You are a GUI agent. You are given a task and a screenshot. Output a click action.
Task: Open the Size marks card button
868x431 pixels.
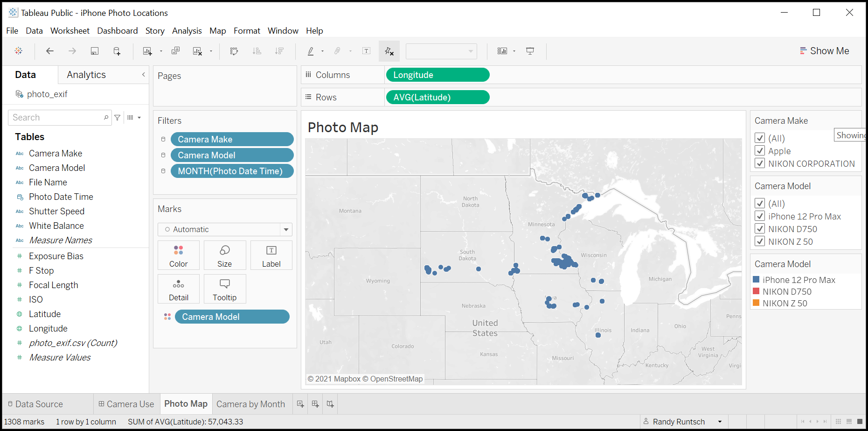(224, 255)
